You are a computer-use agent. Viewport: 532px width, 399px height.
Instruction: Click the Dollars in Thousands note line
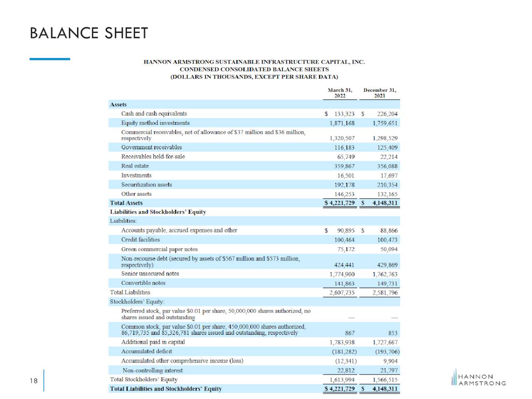[254, 77]
